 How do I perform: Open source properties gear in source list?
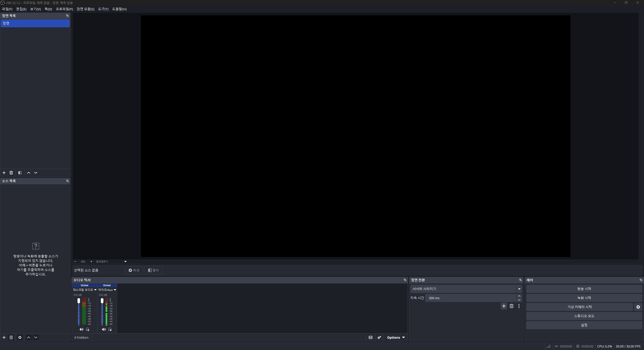coord(20,337)
